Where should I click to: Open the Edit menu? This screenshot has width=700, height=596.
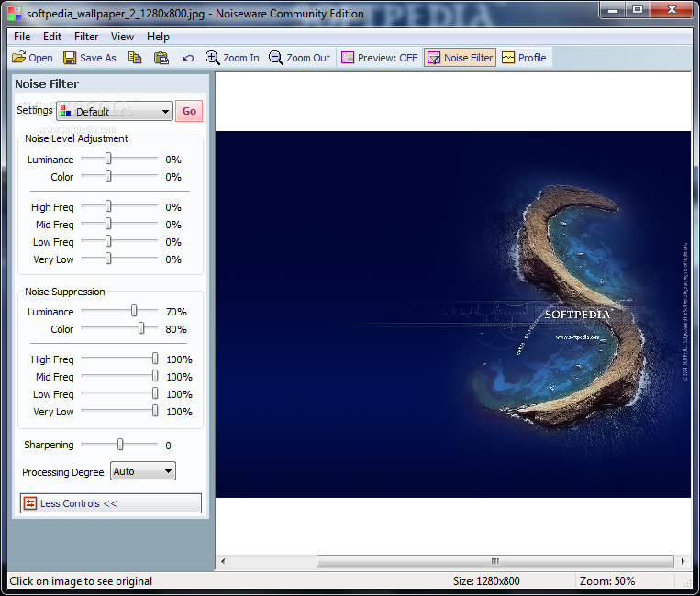pyautogui.click(x=52, y=37)
